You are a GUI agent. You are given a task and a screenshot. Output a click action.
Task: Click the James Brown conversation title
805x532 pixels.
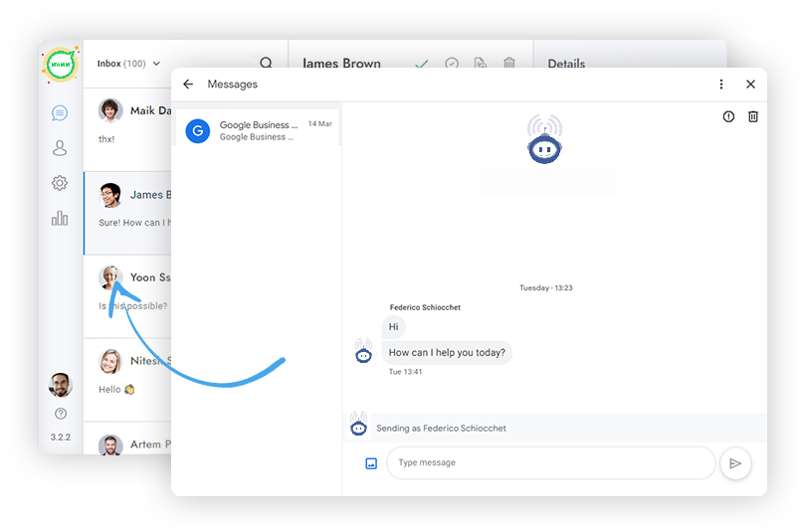pyautogui.click(x=341, y=63)
